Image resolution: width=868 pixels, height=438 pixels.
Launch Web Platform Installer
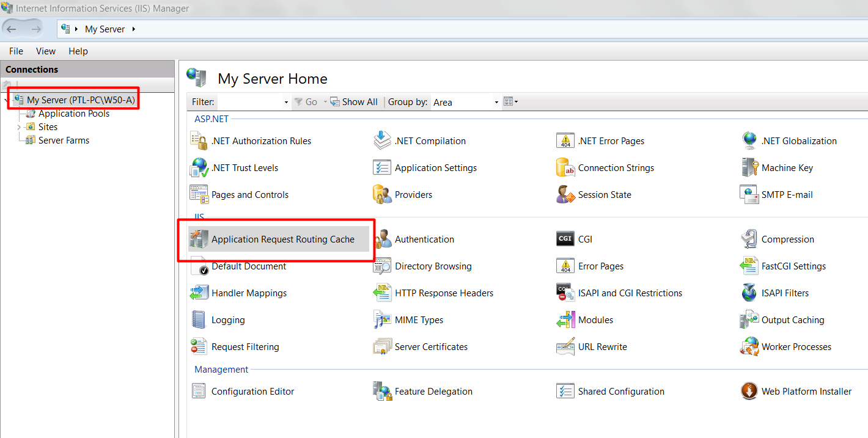tap(796, 392)
